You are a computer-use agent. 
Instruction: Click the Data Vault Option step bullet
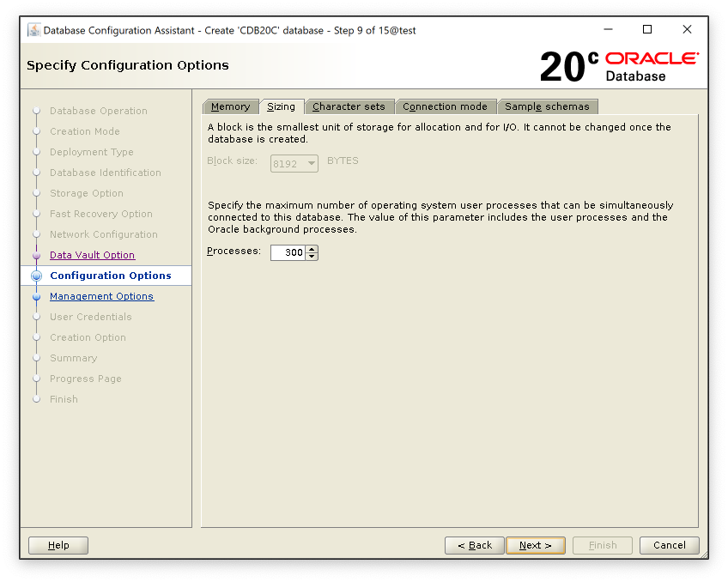pos(36,255)
